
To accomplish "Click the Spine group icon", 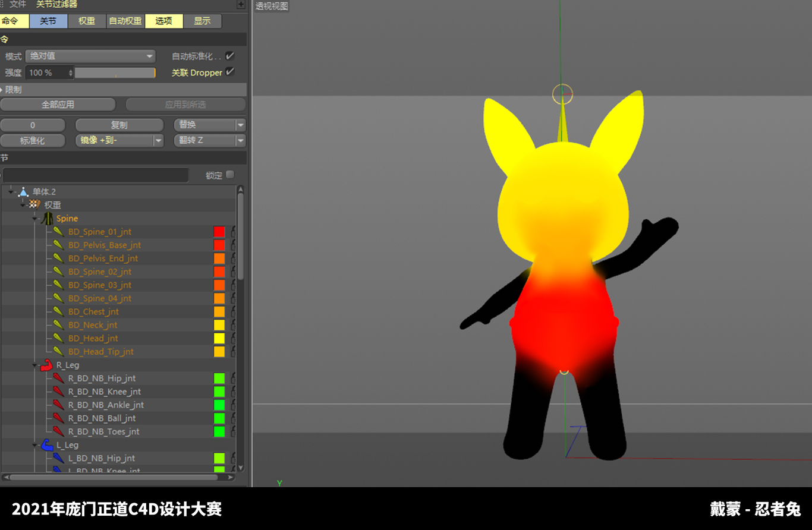I will (47, 218).
